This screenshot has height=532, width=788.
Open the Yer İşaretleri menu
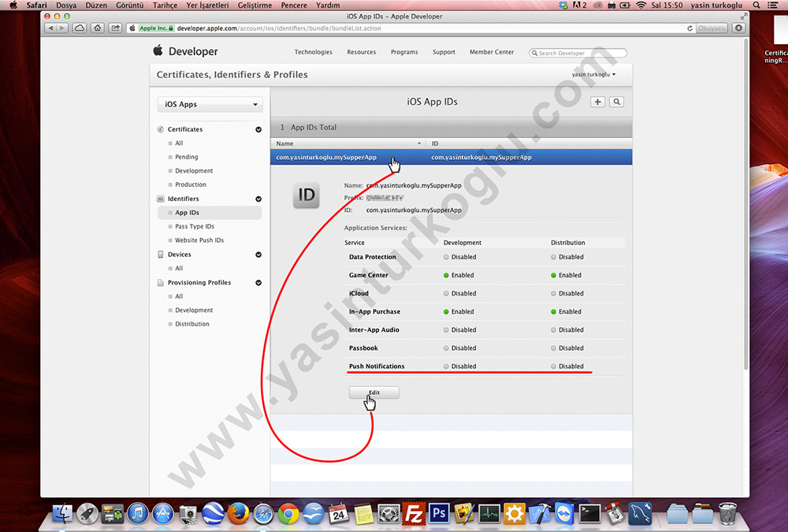coord(207,5)
